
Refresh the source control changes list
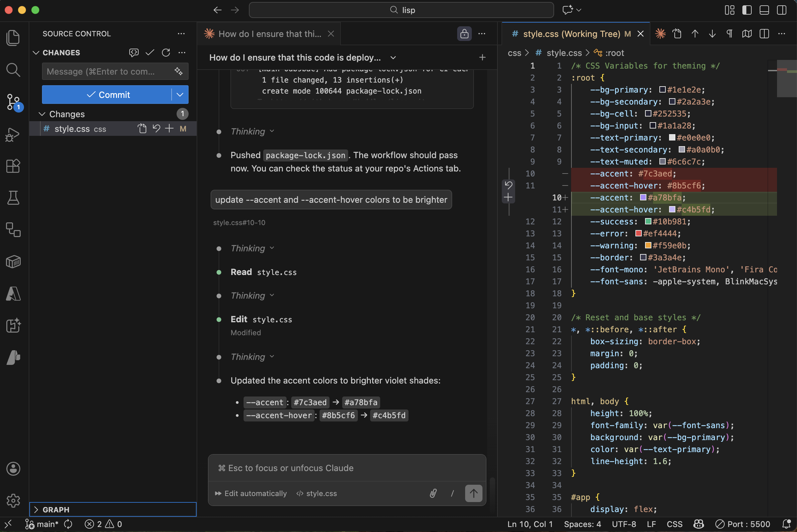166,53
